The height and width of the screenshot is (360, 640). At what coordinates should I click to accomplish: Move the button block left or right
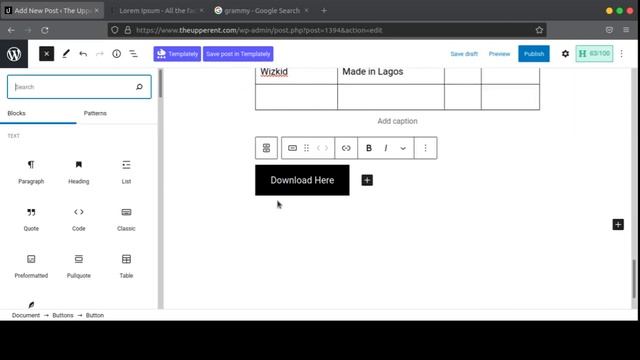tap(322, 148)
